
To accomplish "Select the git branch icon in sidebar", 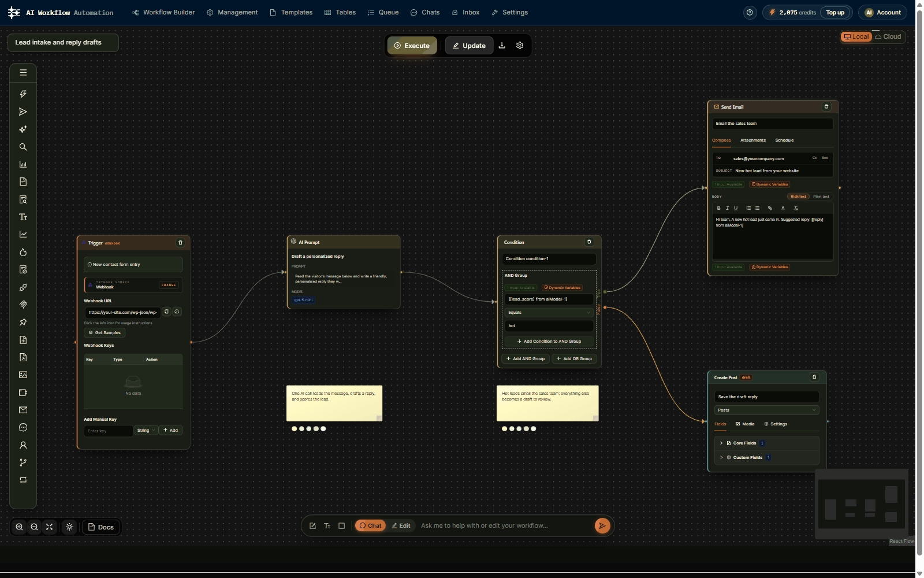I will click(23, 462).
